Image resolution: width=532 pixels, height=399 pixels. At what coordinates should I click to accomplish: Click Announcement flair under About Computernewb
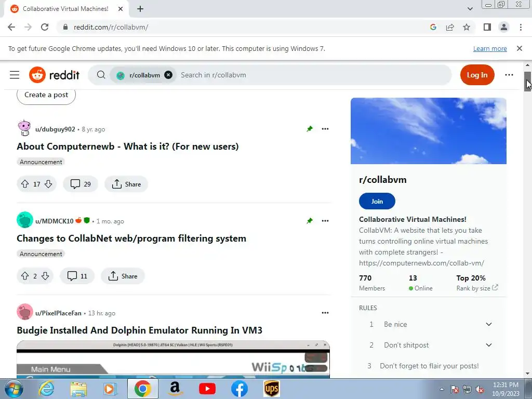click(x=41, y=162)
